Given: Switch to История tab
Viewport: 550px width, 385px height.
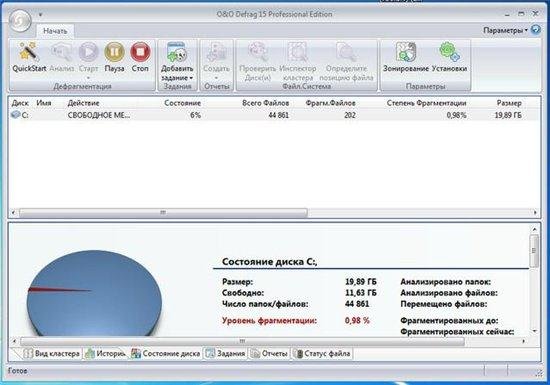Looking at the screenshot, I should point(105,353).
